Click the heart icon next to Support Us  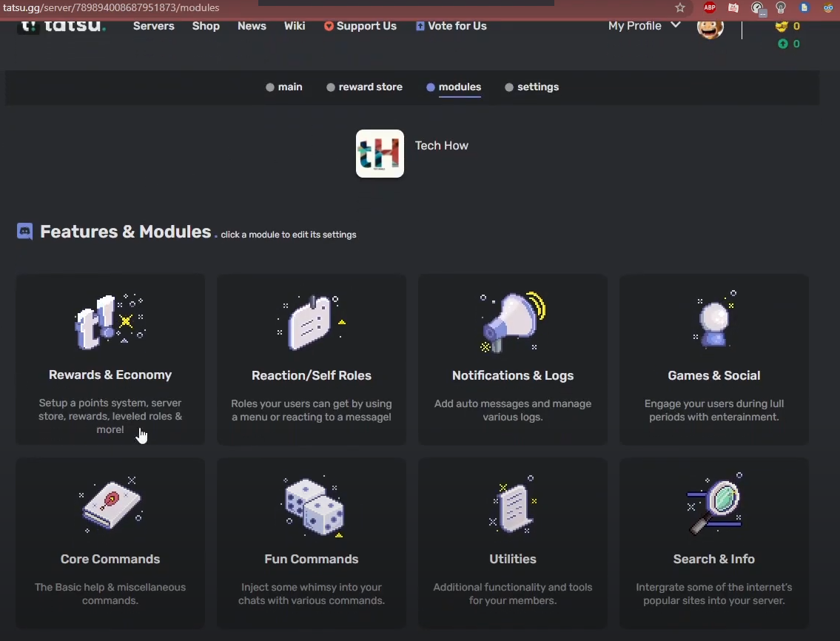click(x=329, y=26)
